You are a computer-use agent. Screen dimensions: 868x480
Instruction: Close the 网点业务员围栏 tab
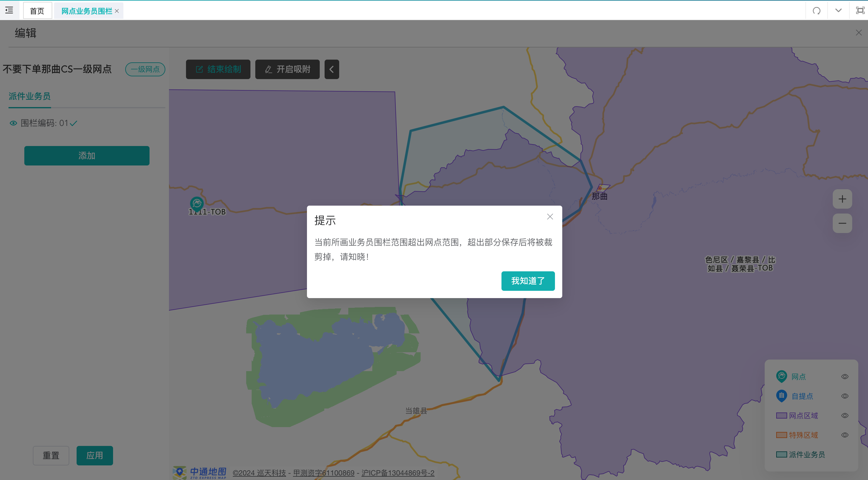(117, 11)
